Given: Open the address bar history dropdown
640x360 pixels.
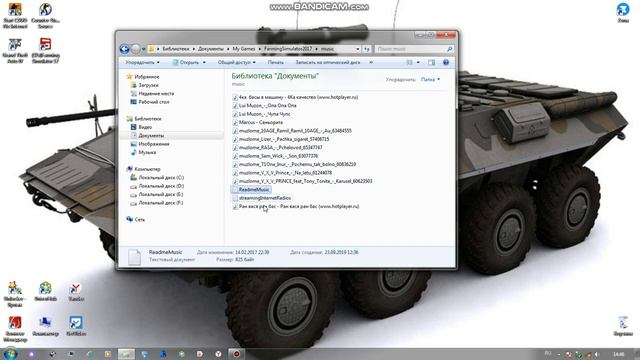Looking at the screenshot, I should (358, 49).
